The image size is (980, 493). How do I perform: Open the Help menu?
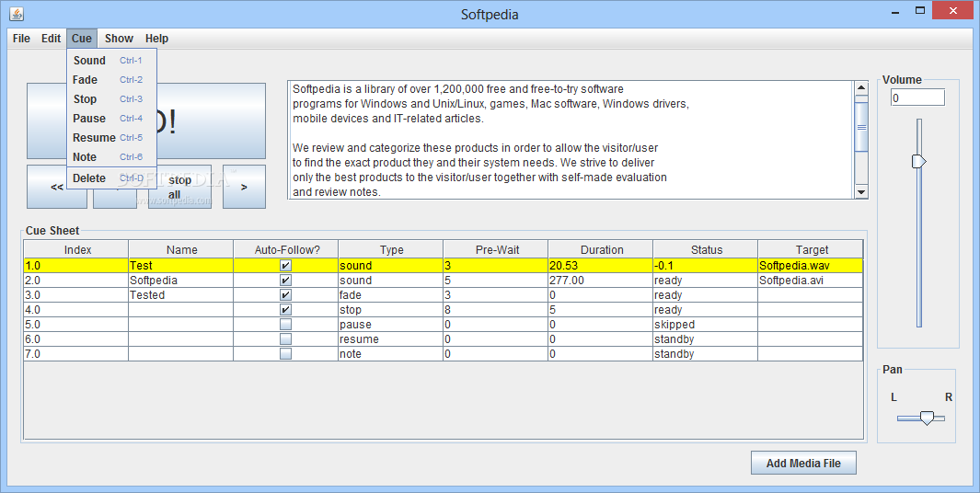156,38
